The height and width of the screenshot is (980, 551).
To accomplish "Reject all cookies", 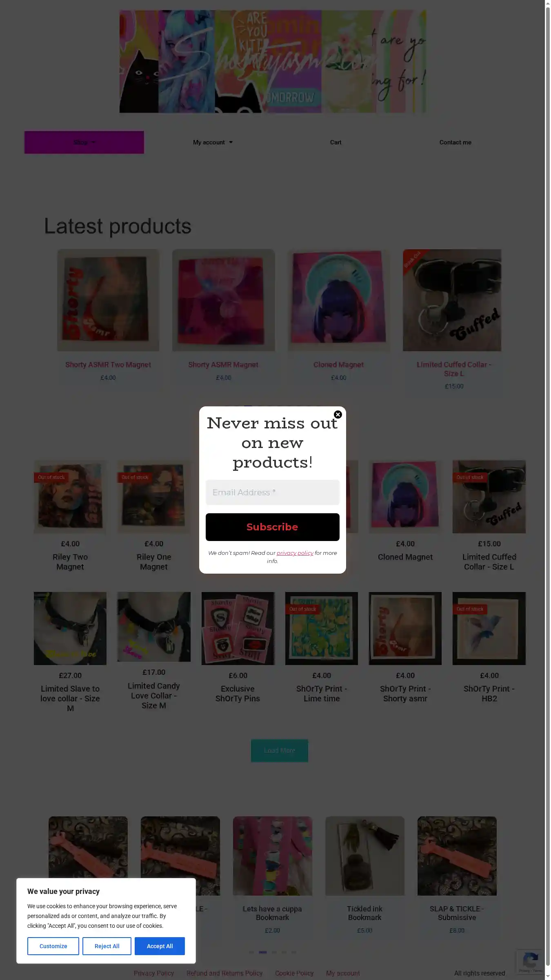I will [x=107, y=946].
